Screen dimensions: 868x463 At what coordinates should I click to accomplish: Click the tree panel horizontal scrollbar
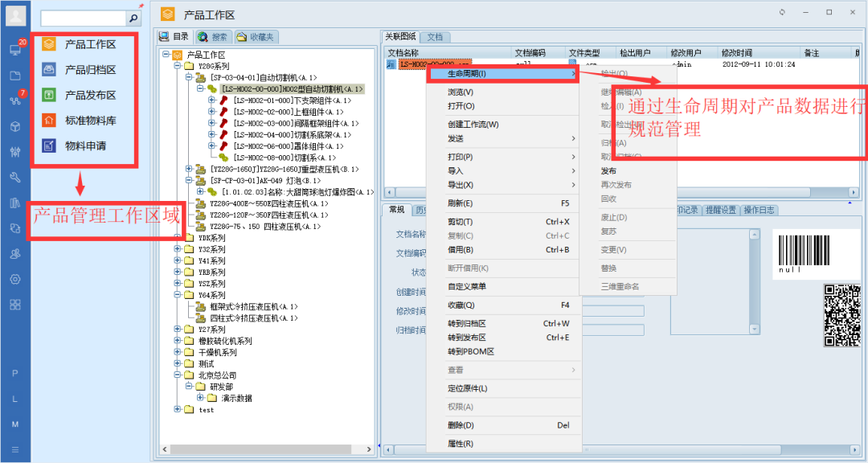(x=265, y=447)
